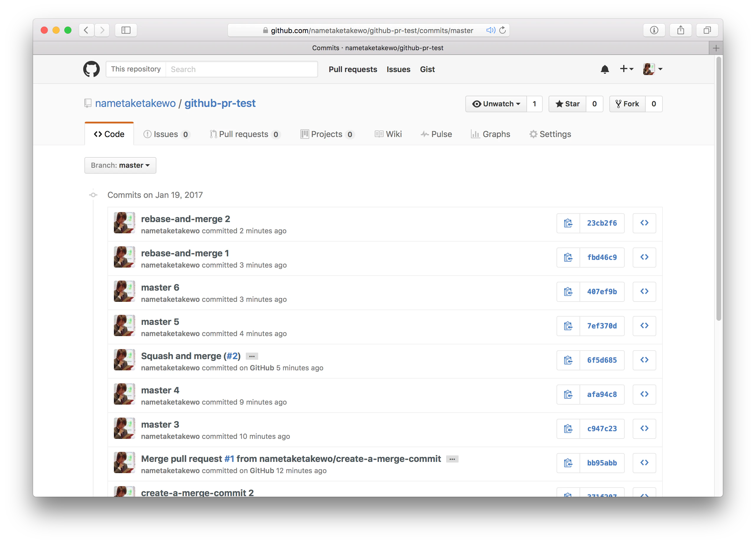This screenshot has height=544, width=756.
Task: Browse repository at rebase-and-merge 2 commit
Action: pyautogui.click(x=644, y=223)
